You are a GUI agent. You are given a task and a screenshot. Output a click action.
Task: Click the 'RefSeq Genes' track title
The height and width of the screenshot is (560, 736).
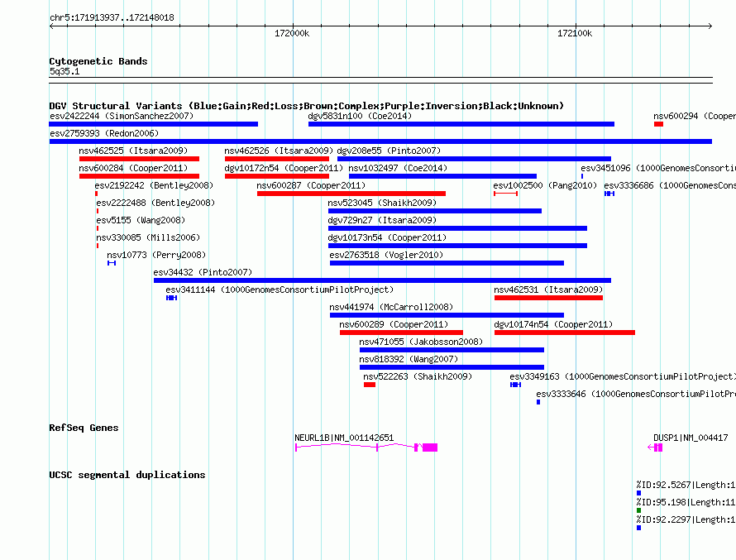point(84,428)
